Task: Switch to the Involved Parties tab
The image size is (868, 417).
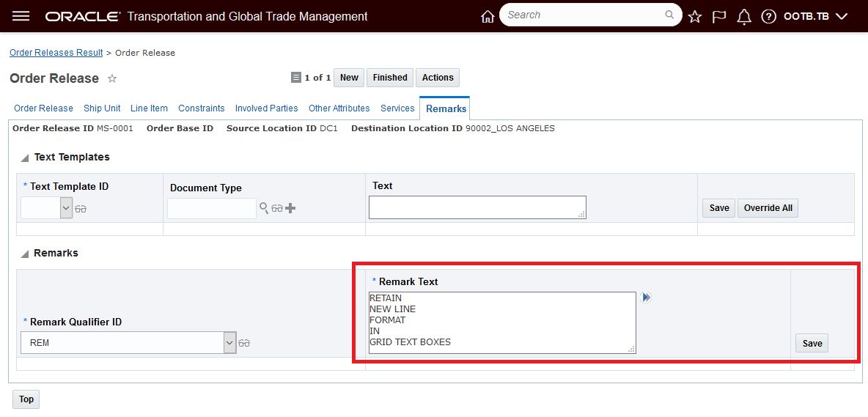Action: tap(266, 108)
